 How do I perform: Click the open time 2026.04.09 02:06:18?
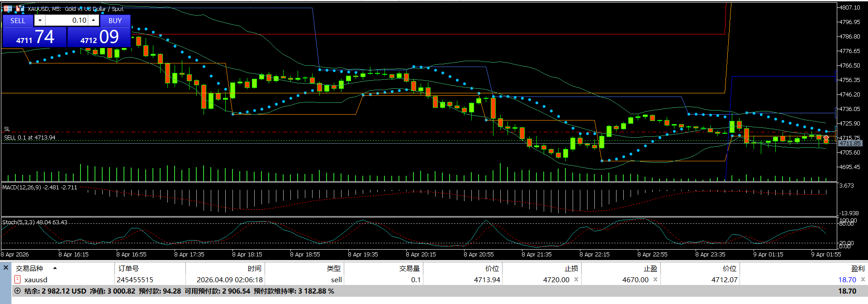tap(229, 280)
